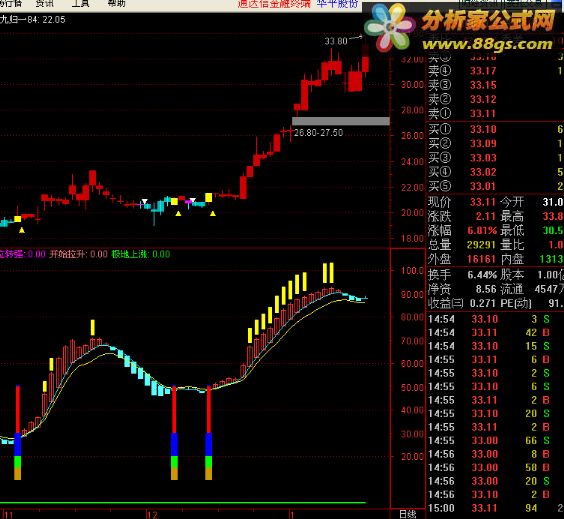This screenshot has height=519, width=564.
Task: Click the gray 26.80-27.50 gap bar
Action: pyautogui.click(x=341, y=121)
